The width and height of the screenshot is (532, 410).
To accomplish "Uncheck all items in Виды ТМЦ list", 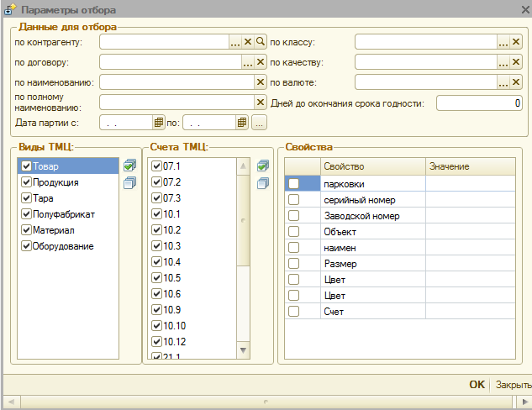I will [129, 183].
